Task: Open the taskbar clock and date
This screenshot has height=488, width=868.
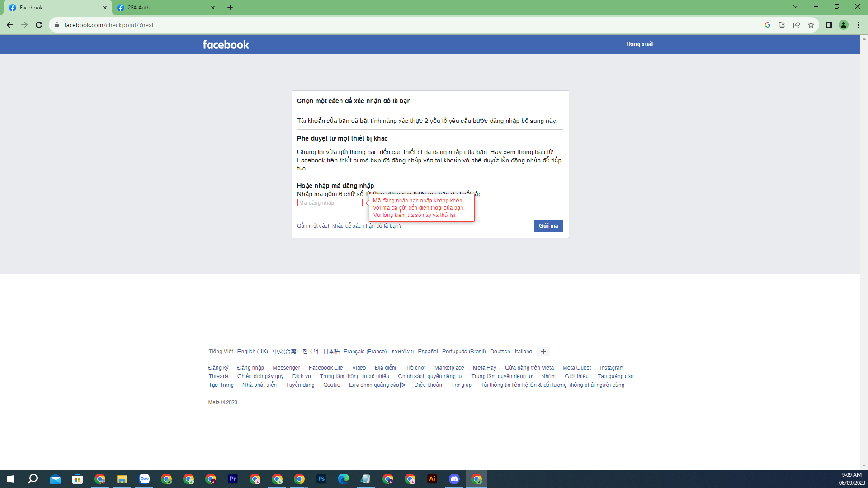Action: coord(852,479)
